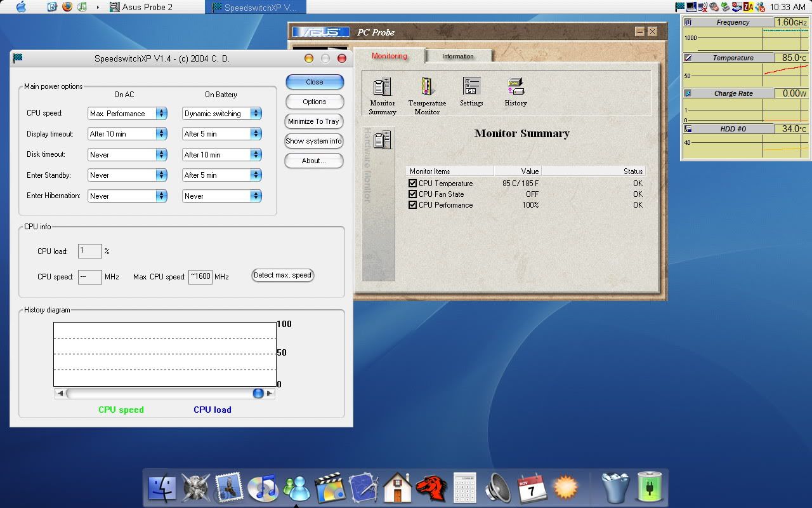The width and height of the screenshot is (812, 508).
Task: Open the Home house dock icon
Action: [398, 488]
